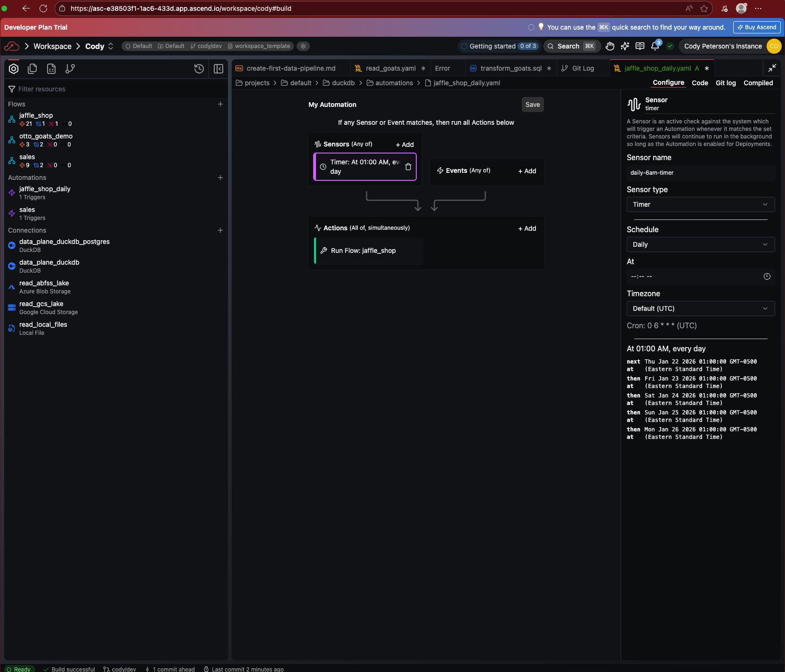Open the AI assistant sparkles icon
The width and height of the screenshot is (785, 672).
(x=624, y=46)
